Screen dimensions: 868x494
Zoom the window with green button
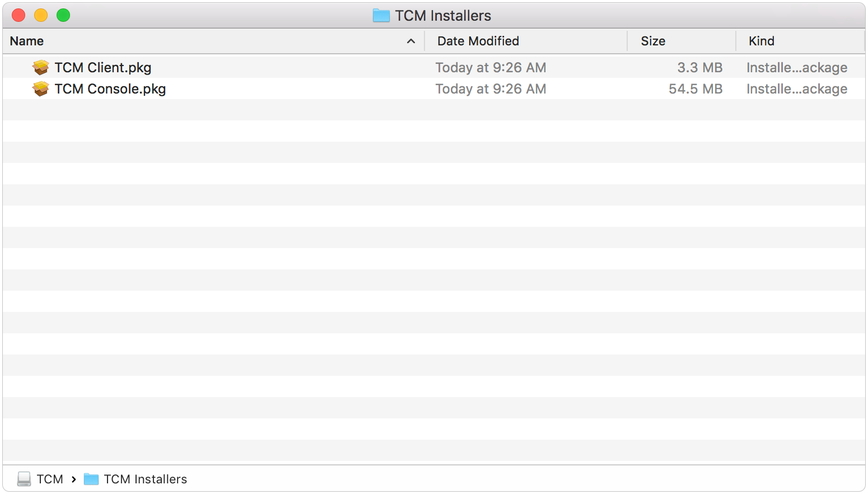63,15
